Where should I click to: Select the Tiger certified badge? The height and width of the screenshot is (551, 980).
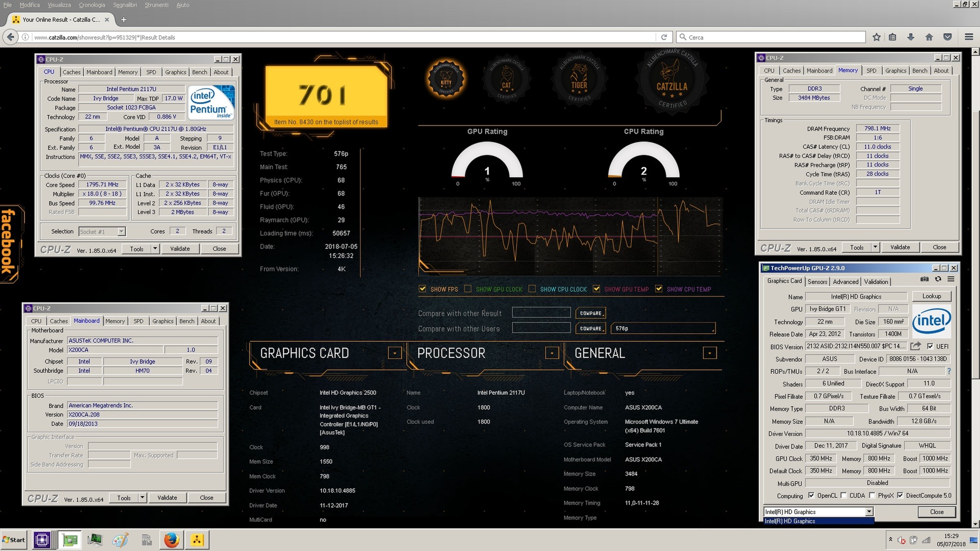pos(579,79)
